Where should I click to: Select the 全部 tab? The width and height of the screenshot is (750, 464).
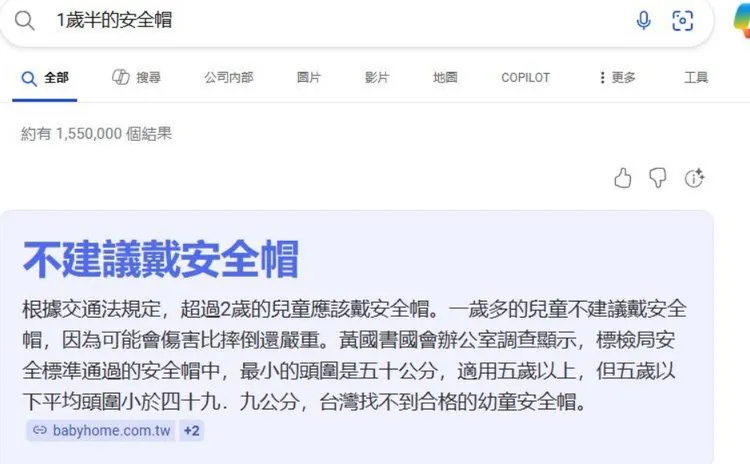pyautogui.click(x=45, y=78)
